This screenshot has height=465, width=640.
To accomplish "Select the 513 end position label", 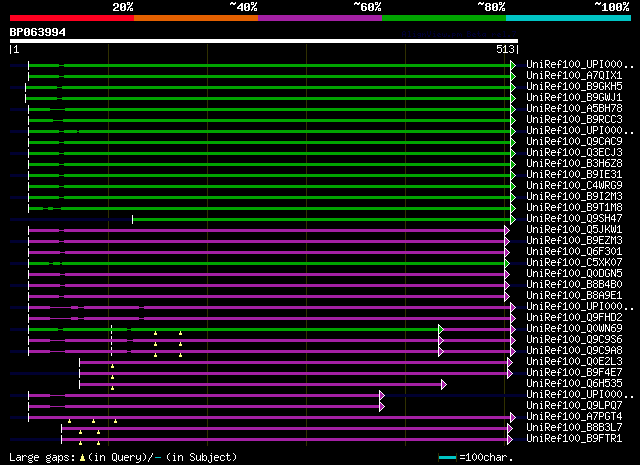I will (x=505, y=49).
